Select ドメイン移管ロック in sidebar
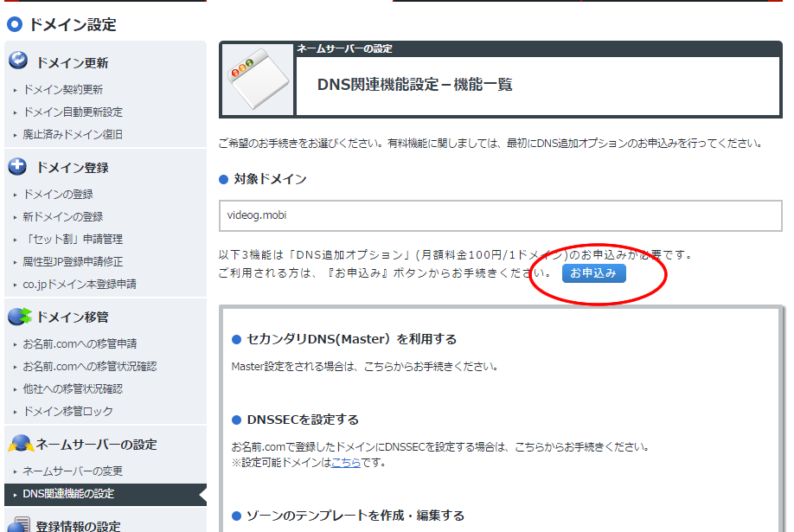The width and height of the screenshot is (794, 532). point(67,412)
